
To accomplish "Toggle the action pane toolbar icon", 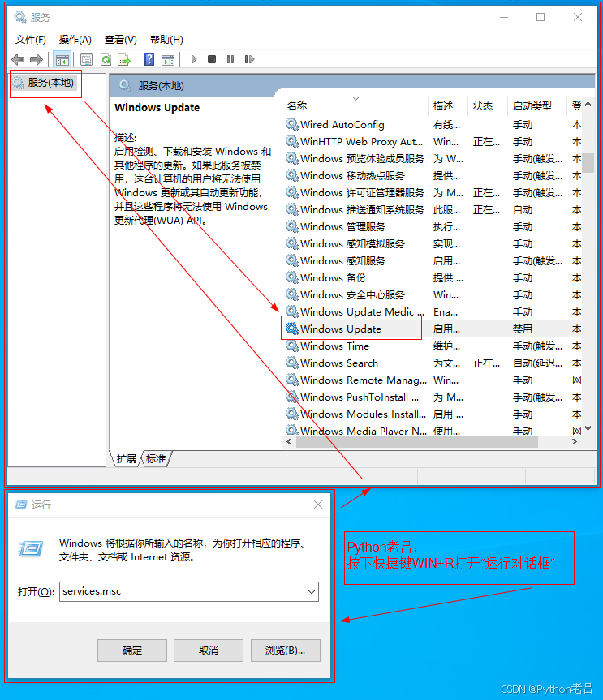I will pyautogui.click(x=168, y=59).
